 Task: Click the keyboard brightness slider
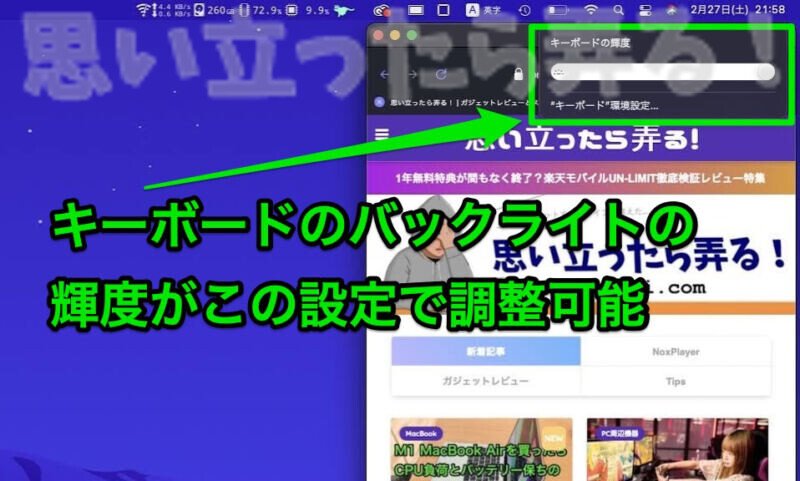point(662,72)
